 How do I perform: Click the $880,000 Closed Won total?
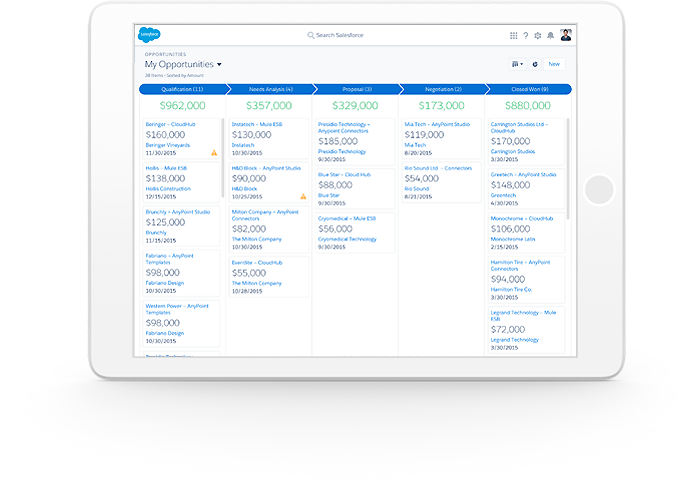[528, 106]
